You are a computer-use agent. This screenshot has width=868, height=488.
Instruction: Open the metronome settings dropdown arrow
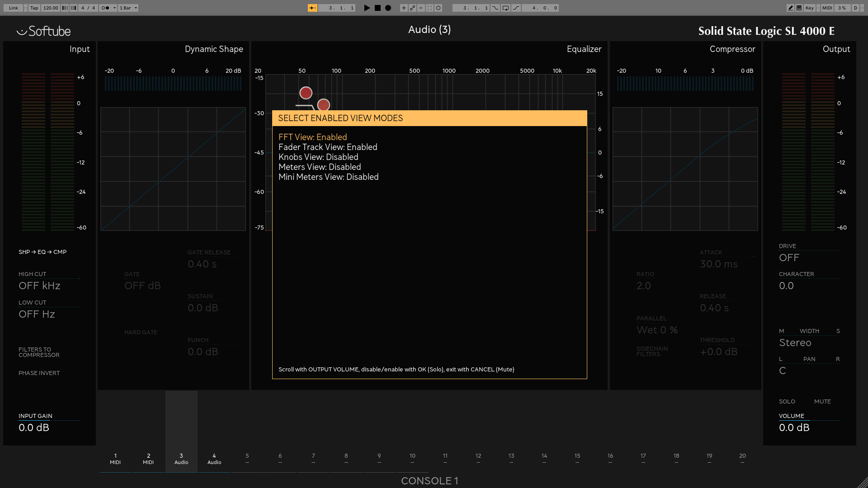[x=115, y=8]
